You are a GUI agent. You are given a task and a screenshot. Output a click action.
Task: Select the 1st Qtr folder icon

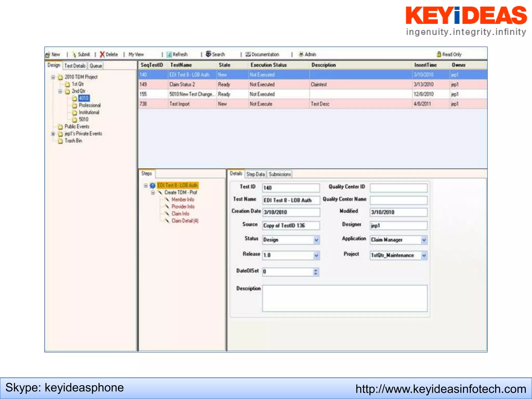(x=68, y=84)
